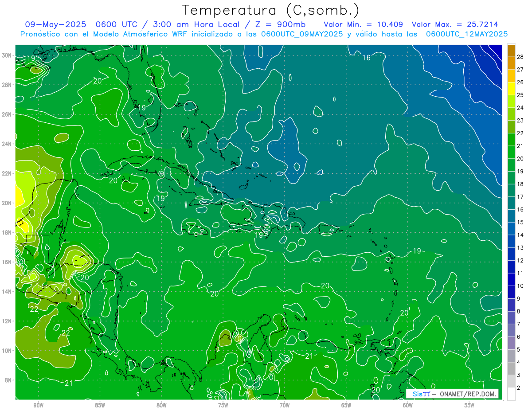
Task: Click the Z = 900mb level text
Action: 280,24
